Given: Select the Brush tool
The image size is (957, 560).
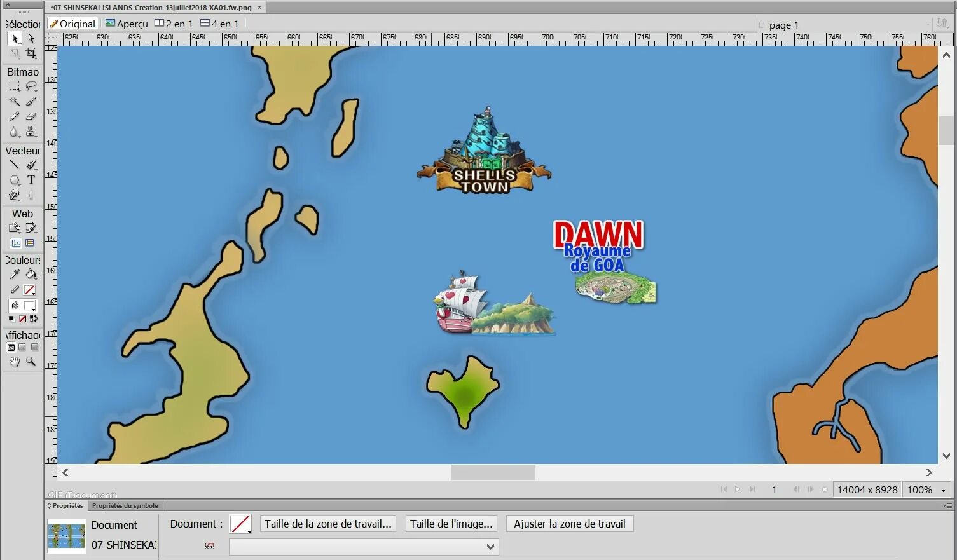Looking at the screenshot, I should pos(31,101).
